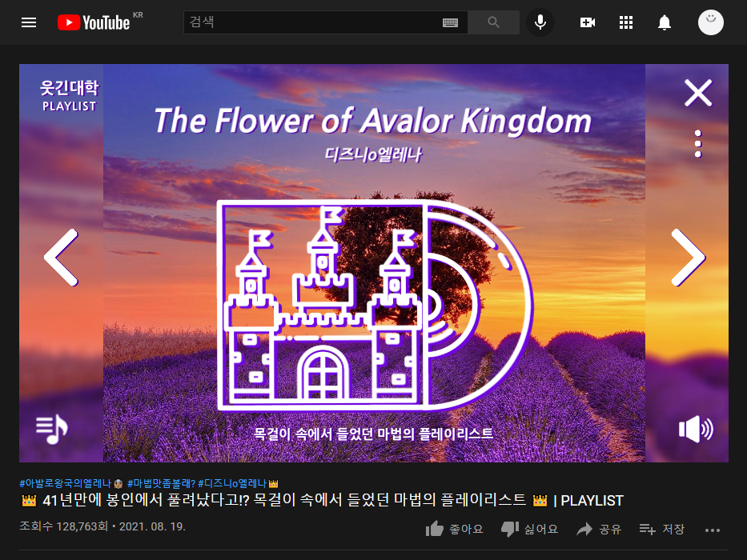Image resolution: width=747 pixels, height=560 pixels.
Task: Start voice search with the microphone
Action: point(540,22)
